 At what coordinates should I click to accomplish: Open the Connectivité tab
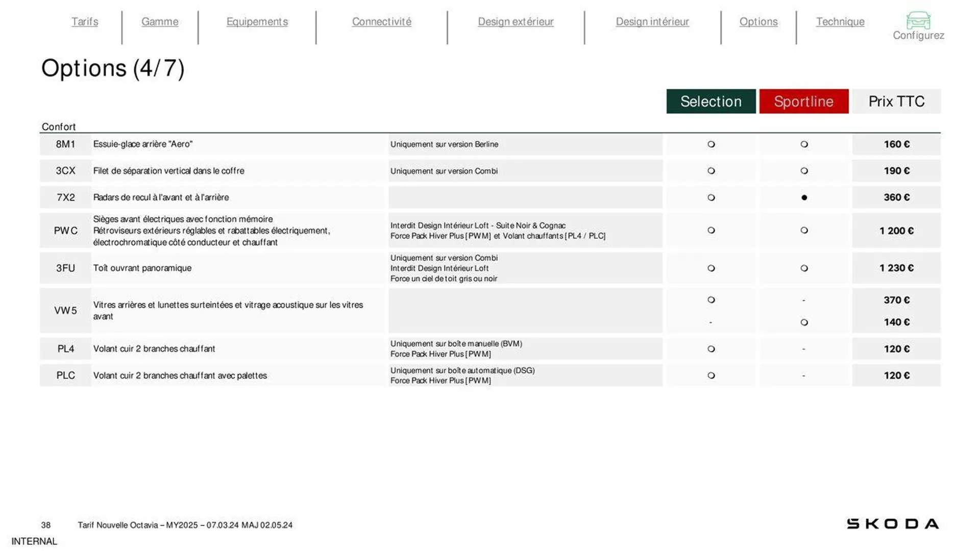382,21
